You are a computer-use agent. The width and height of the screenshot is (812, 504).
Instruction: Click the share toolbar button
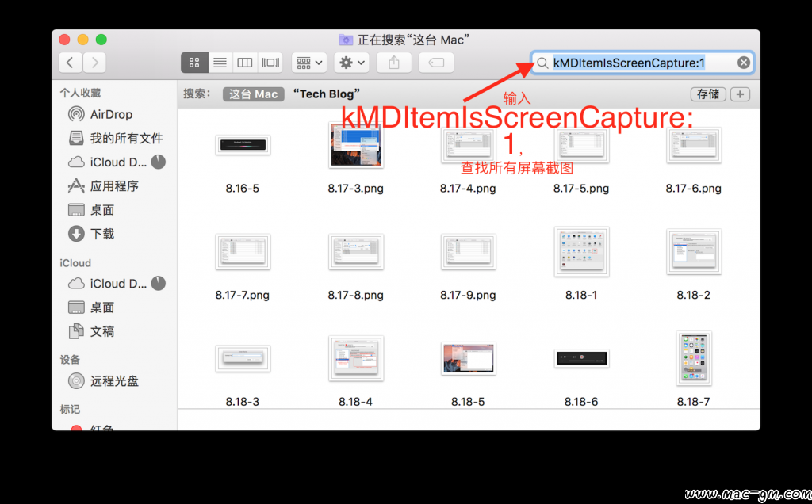pos(394,63)
